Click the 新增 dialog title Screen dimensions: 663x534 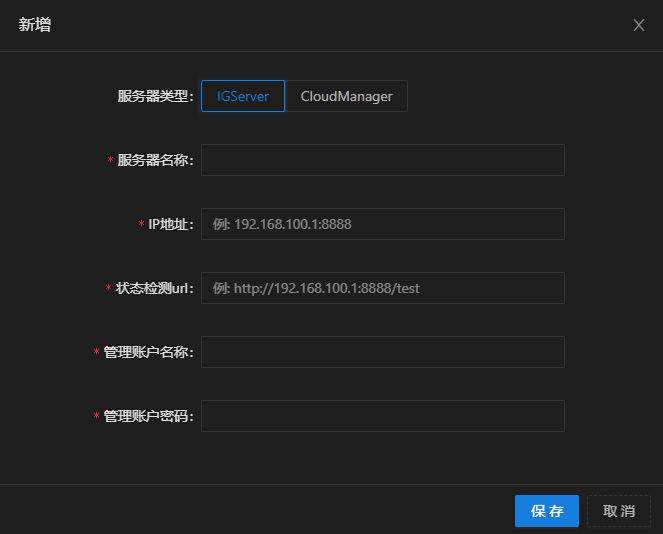tap(35, 25)
